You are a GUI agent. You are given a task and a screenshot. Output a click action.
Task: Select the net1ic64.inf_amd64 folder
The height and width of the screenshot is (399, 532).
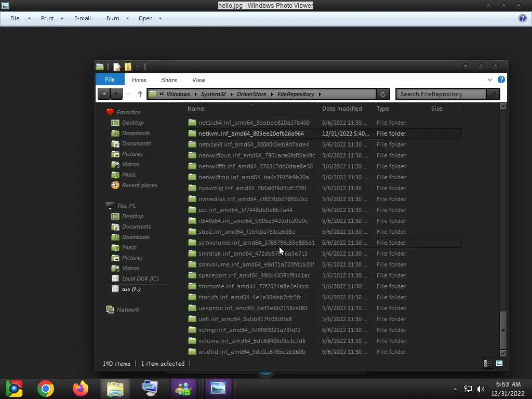pyautogui.click(x=324, y=123)
